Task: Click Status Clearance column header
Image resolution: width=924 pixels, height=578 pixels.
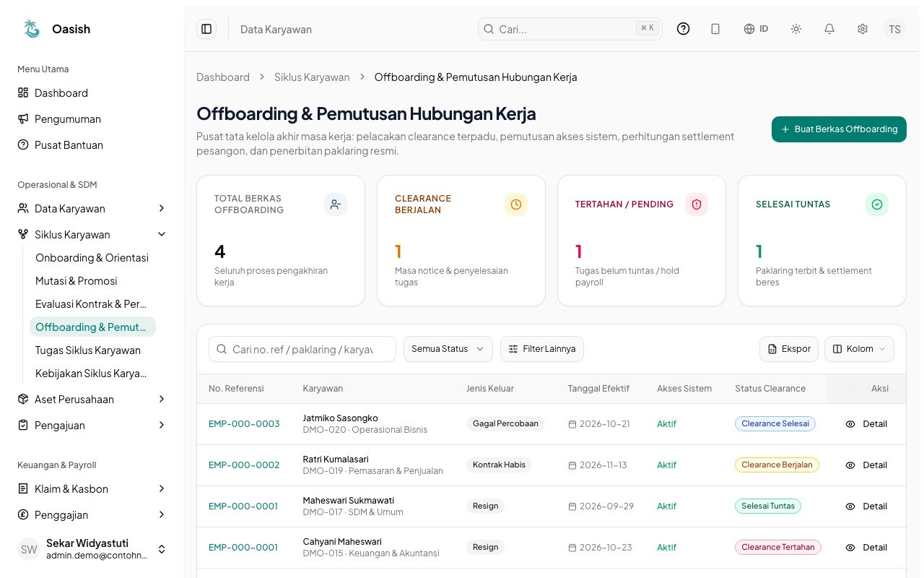Action: [770, 389]
